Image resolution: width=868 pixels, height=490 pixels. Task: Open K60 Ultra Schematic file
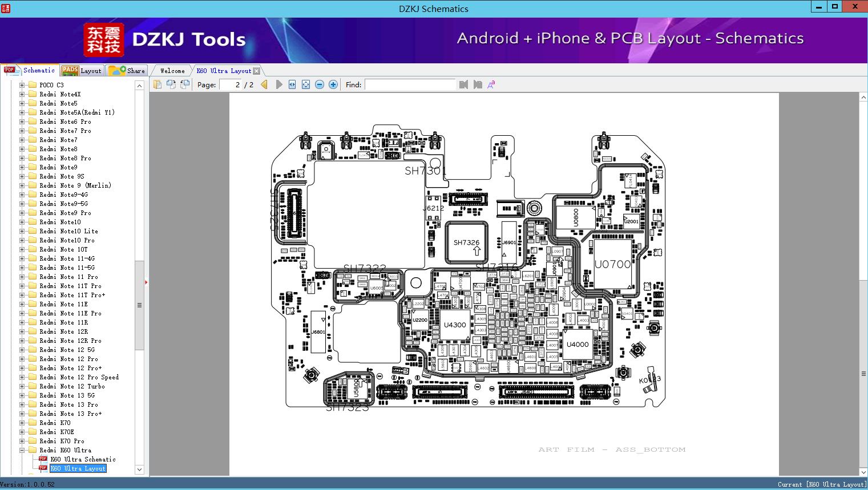click(83, 459)
